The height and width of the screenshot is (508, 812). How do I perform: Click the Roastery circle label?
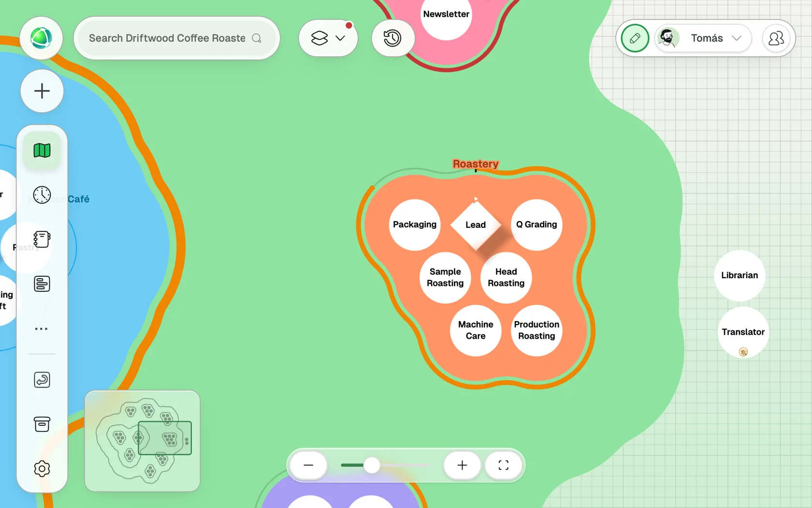tap(476, 164)
